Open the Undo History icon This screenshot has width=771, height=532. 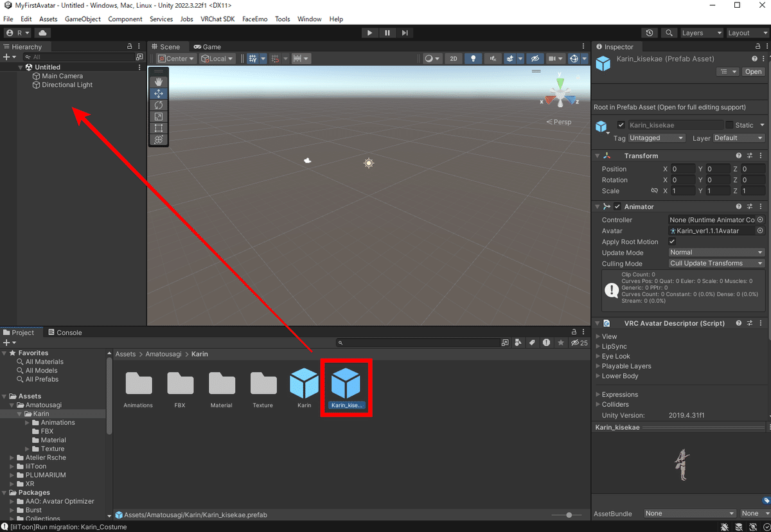click(650, 33)
